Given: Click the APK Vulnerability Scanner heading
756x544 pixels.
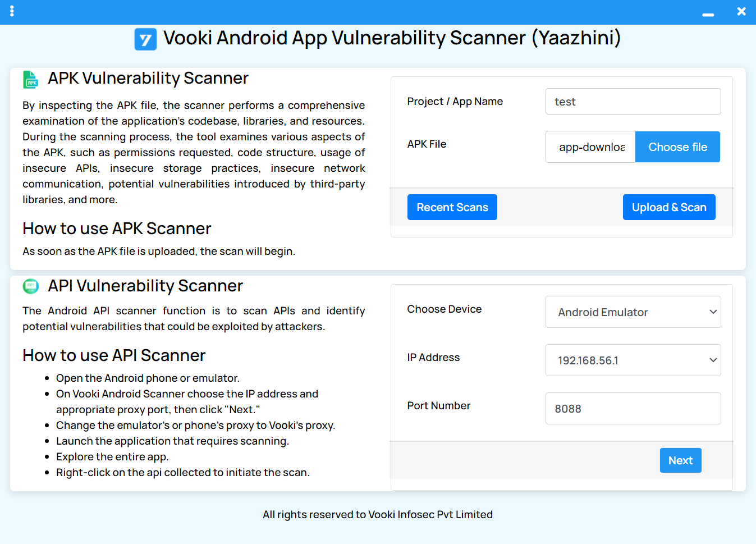Looking at the screenshot, I should point(148,78).
